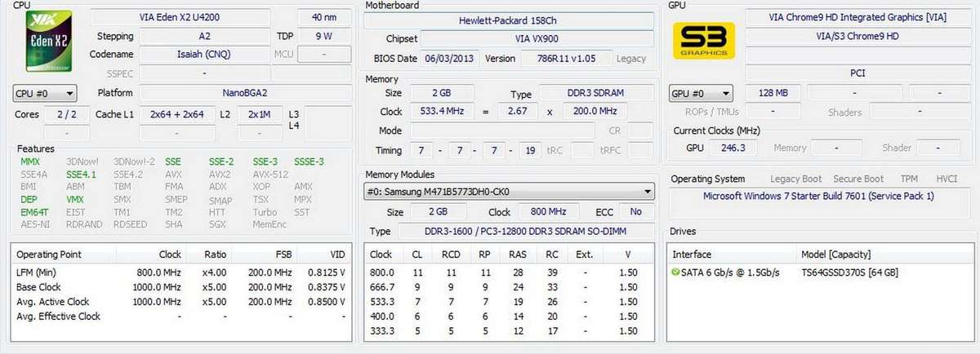Screen dimensions: 980x354
Task: Click the 0.8125 V VID value
Action: click(x=326, y=272)
